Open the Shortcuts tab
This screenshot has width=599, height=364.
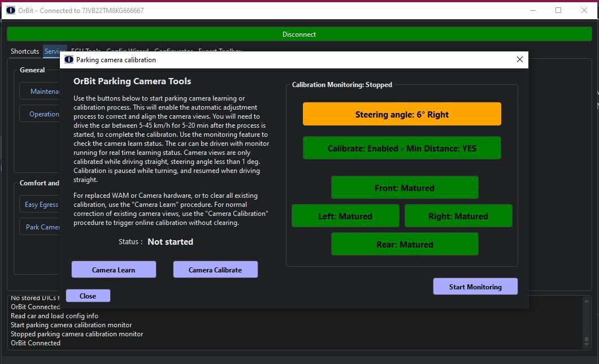(25, 51)
